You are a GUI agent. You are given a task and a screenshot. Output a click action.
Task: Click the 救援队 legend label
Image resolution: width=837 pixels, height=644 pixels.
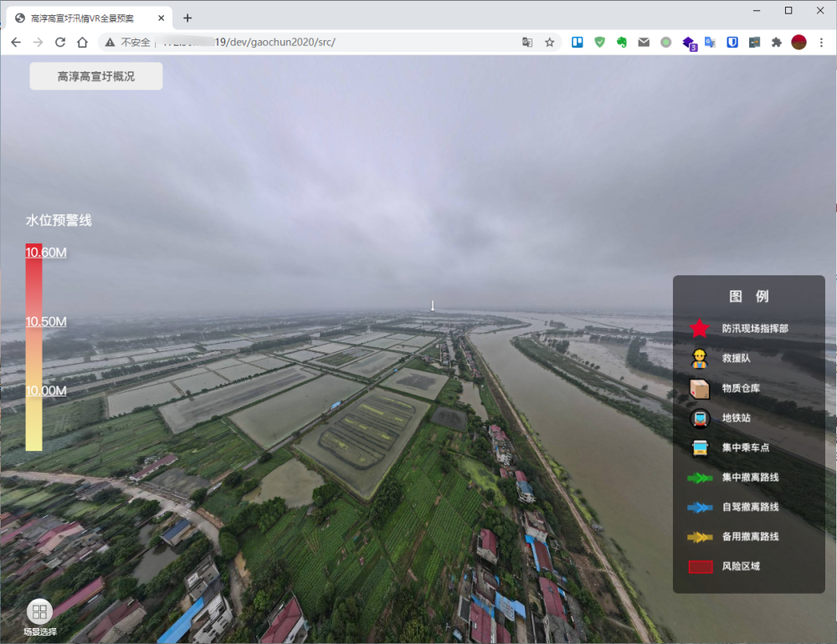(736, 358)
